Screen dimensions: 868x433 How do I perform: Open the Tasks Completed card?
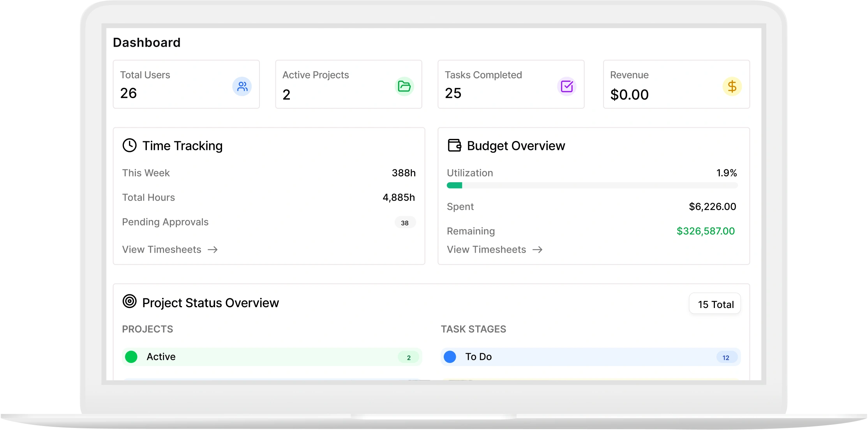[511, 84]
